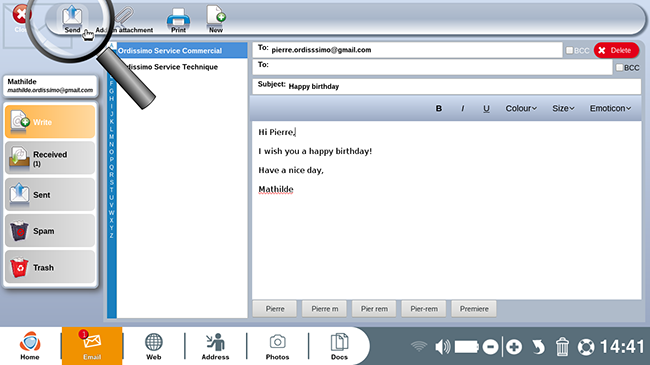Toggle the Bold formatting button
The width and height of the screenshot is (650, 365).
(438, 108)
